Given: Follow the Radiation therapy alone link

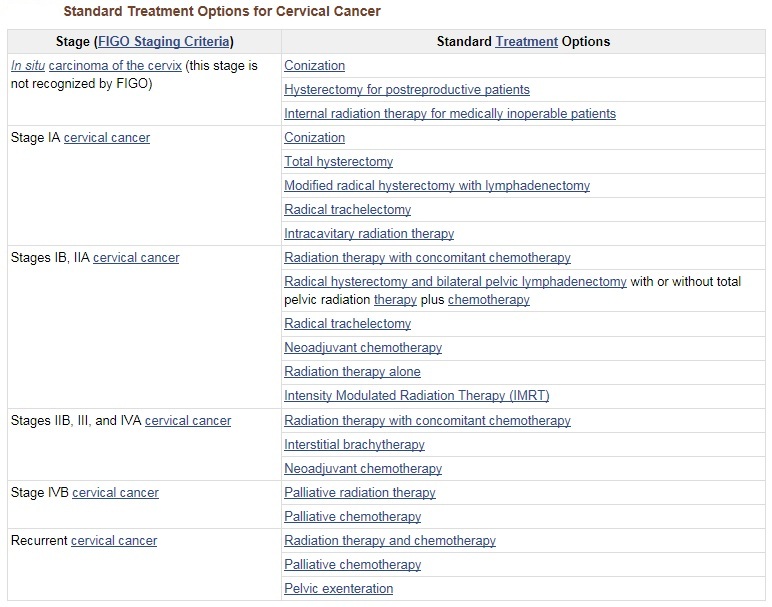Looking at the screenshot, I should [352, 372].
